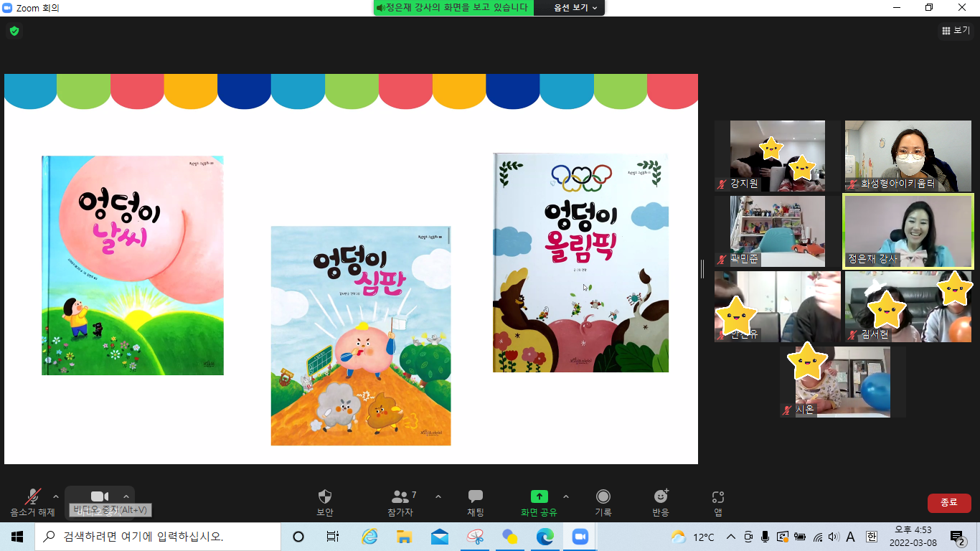The image size is (980, 551).
Task: Expand participants options arrow
Action: click(x=438, y=496)
